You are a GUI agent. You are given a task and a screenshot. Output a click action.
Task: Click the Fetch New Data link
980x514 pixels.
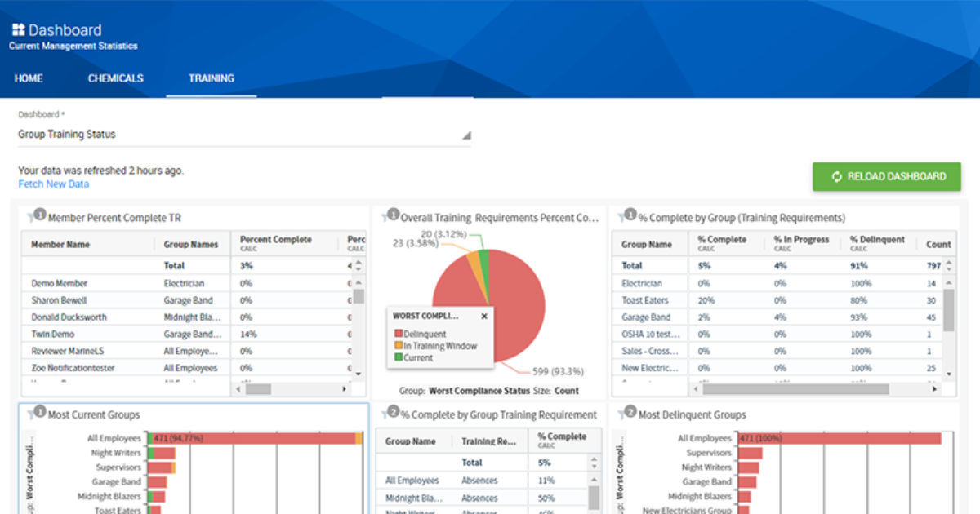[x=54, y=184]
